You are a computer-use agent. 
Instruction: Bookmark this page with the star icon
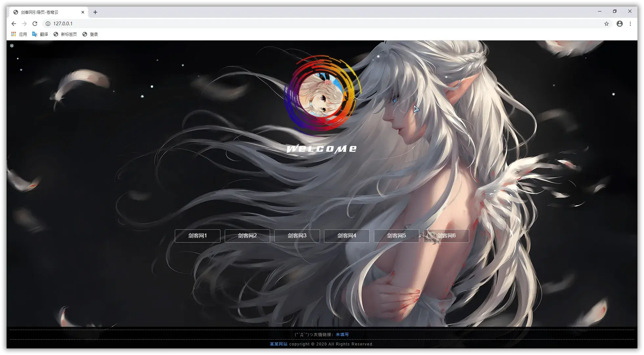(x=607, y=24)
